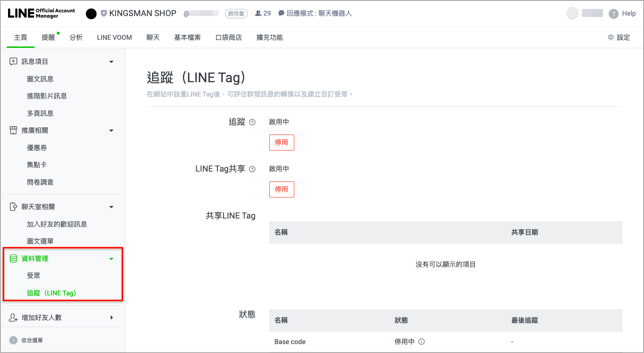Open 集點卡 in the sidebar
The width and height of the screenshot is (644, 353).
point(37,165)
